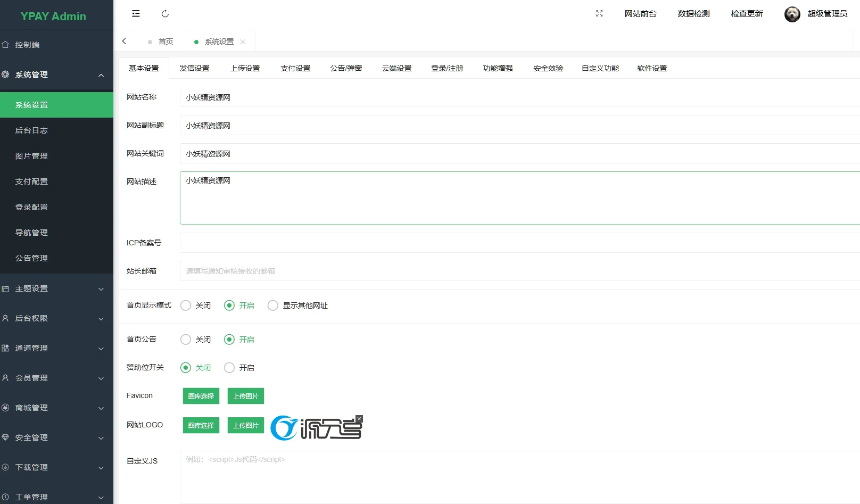Open 图片管理 in the sidebar

56,156
